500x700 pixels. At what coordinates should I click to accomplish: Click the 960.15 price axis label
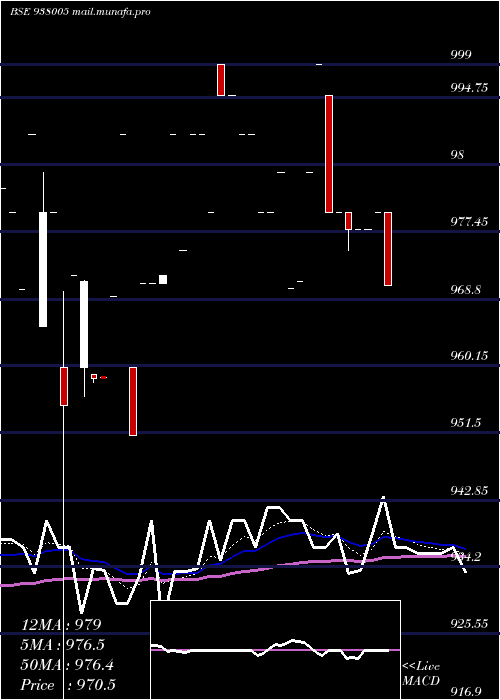coord(469,356)
